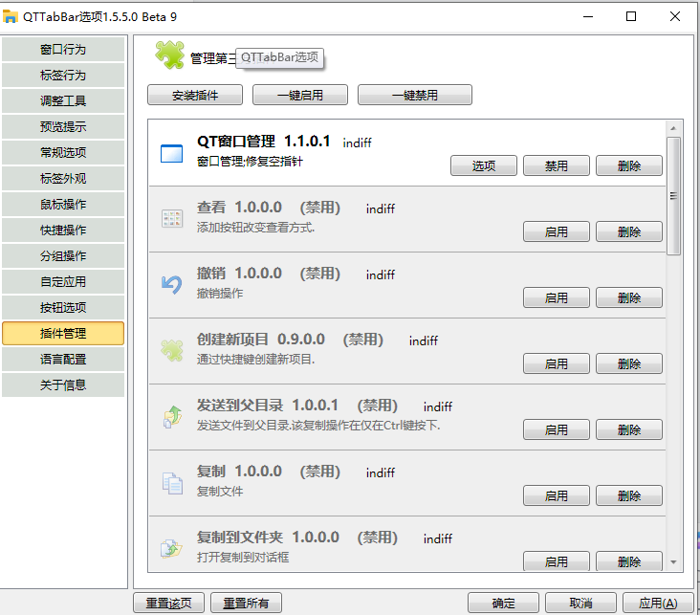700x615 pixels.
Task: Click the 窗口管理,修复空指针 description text
Action: [x=250, y=162]
